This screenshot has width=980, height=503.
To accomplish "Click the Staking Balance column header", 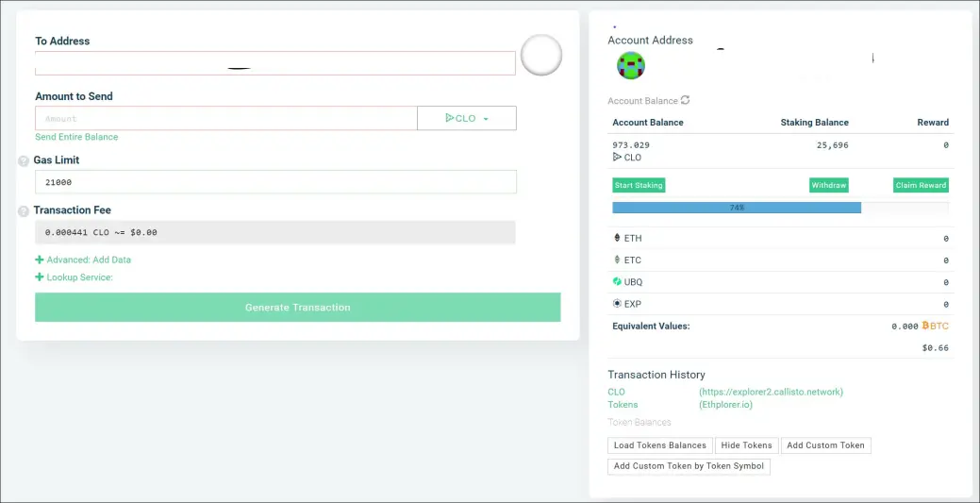I will [814, 123].
